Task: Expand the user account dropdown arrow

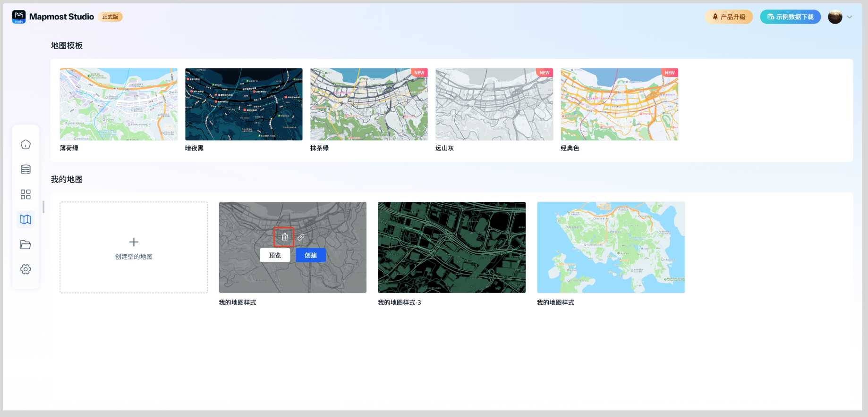Action: tap(849, 17)
